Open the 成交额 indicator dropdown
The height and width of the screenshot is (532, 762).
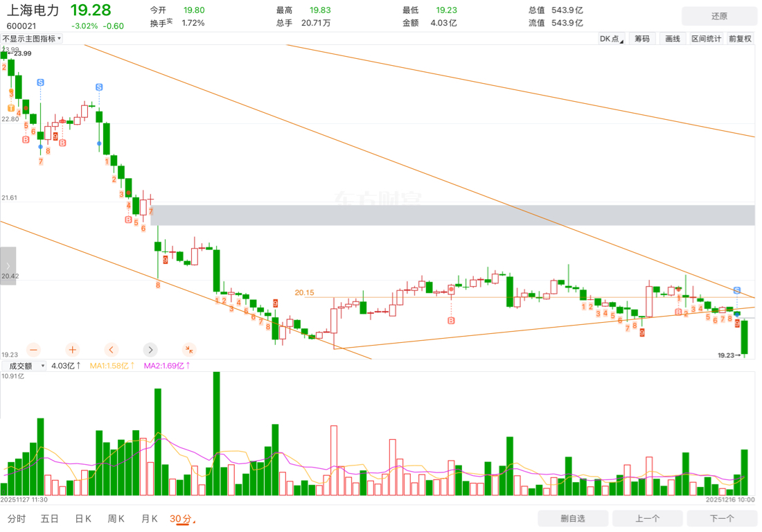tap(24, 366)
